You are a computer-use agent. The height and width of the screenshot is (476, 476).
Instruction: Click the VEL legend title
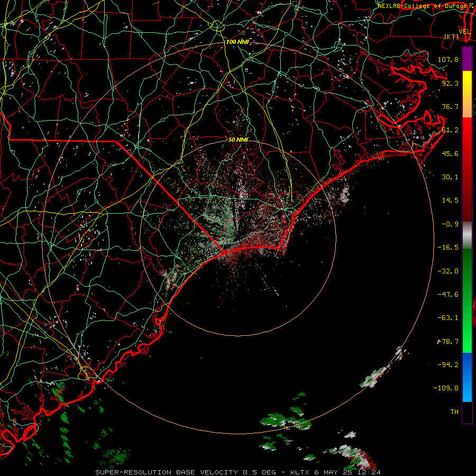[x=465, y=32]
